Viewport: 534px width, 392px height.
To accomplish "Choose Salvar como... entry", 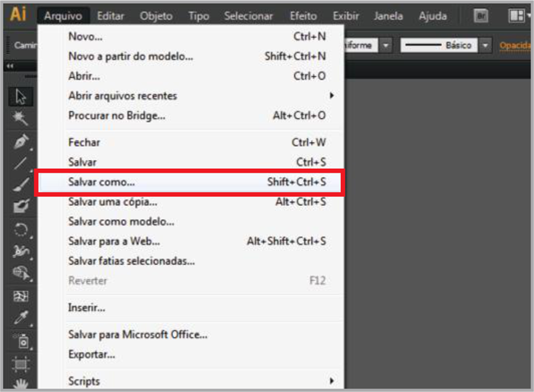I will (190, 182).
